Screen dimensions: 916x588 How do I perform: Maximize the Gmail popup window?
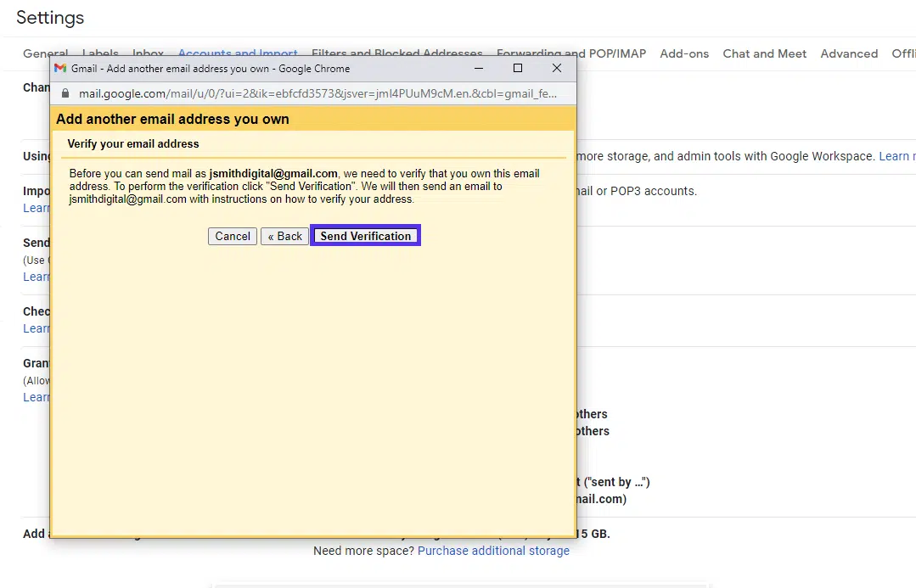pyautogui.click(x=518, y=69)
